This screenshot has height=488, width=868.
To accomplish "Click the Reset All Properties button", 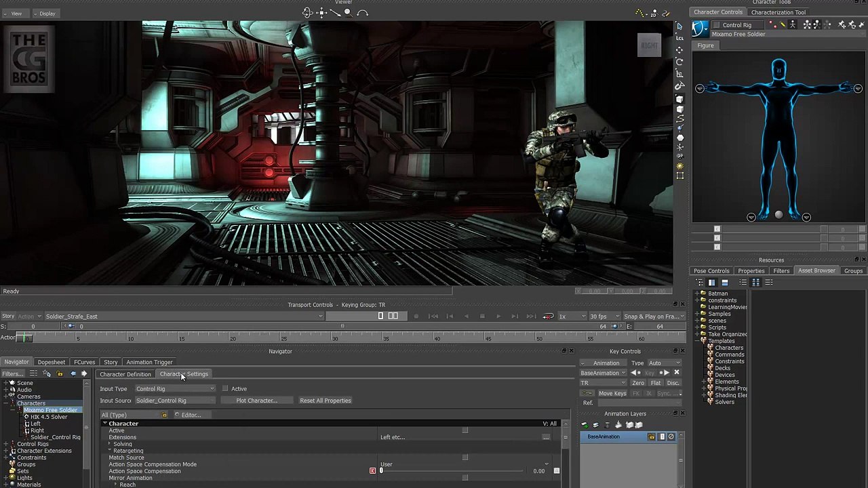I will point(325,401).
